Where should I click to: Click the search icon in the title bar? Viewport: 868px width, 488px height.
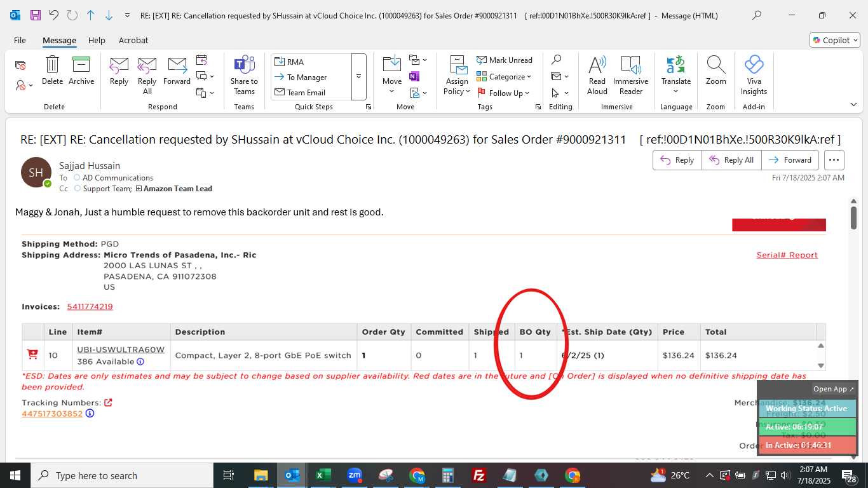click(757, 15)
